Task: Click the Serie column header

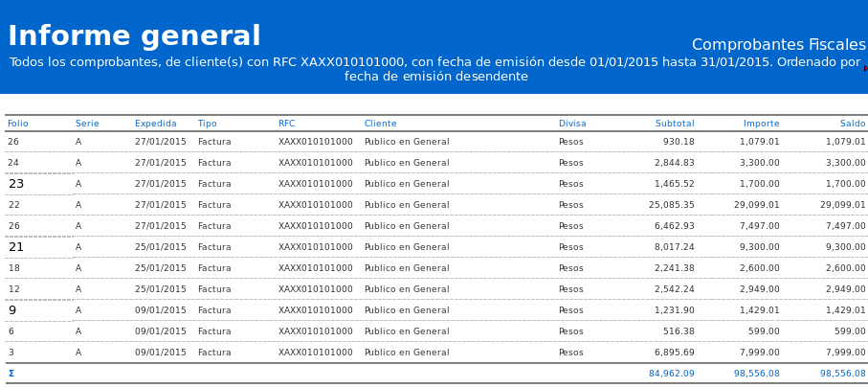Action: (87, 124)
